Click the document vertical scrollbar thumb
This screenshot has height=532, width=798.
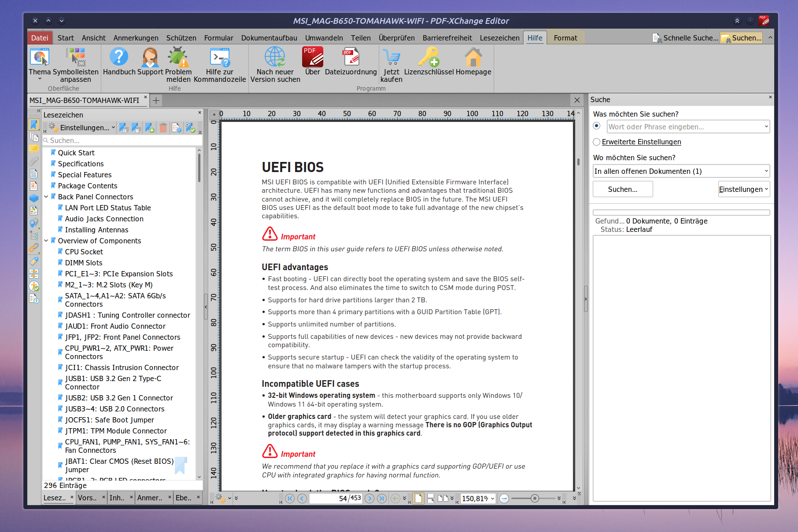tap(578, 161)
